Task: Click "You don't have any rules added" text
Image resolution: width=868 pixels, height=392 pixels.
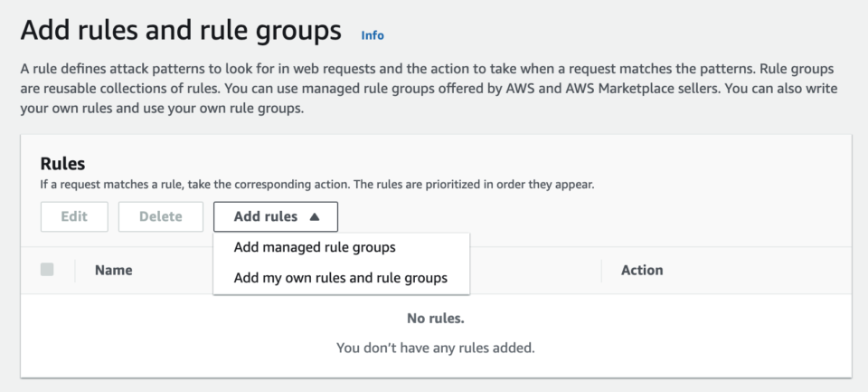Action: pyautogui.click(x=436, y=349)
